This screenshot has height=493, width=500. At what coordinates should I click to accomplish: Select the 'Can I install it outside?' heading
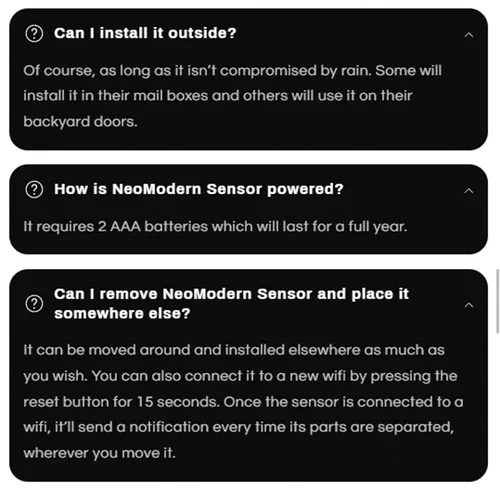(145, 33)
